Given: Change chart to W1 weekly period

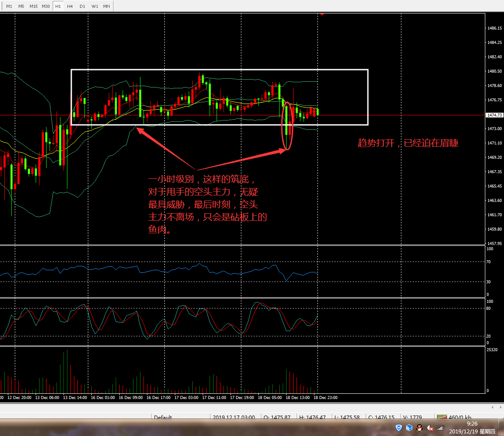Looking at the screenshot, I should tap(94, 7).
